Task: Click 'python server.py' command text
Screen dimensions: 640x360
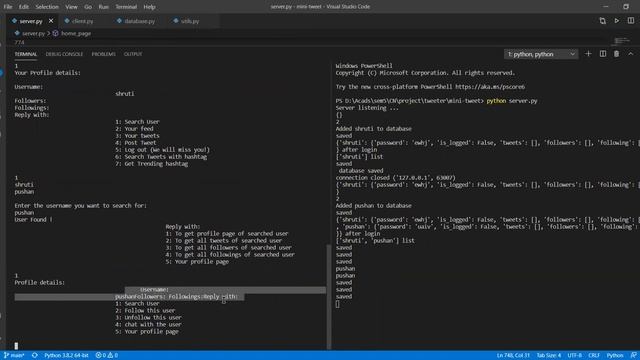Action: point(512,100)
